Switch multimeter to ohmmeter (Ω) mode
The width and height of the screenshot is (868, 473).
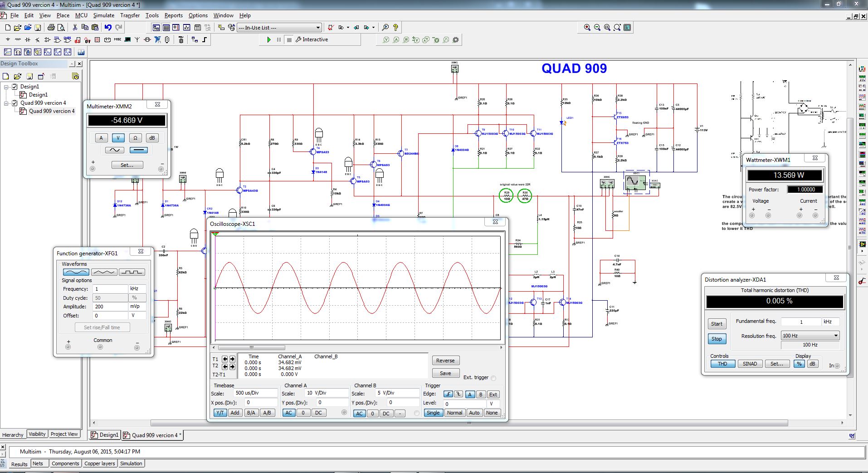(x=135, y=138)
